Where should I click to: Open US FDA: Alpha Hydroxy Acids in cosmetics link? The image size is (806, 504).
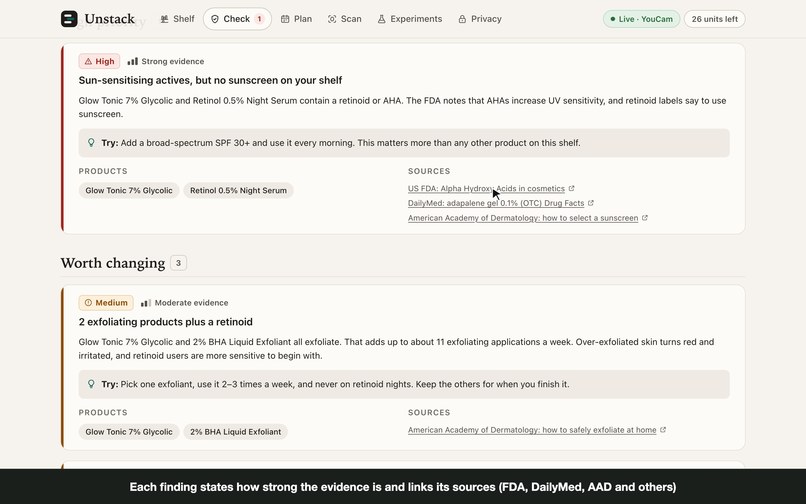click(x=486, y=189)
